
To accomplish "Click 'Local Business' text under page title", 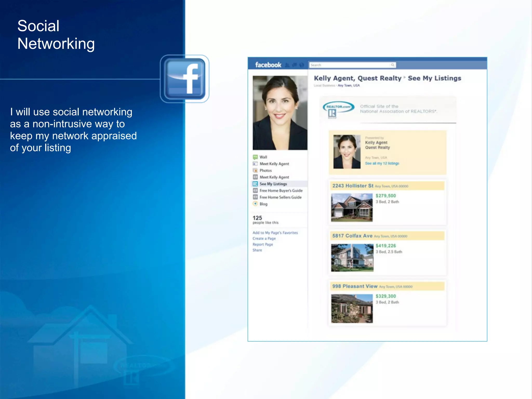I will pyautogui.click(x=324, y=85).
